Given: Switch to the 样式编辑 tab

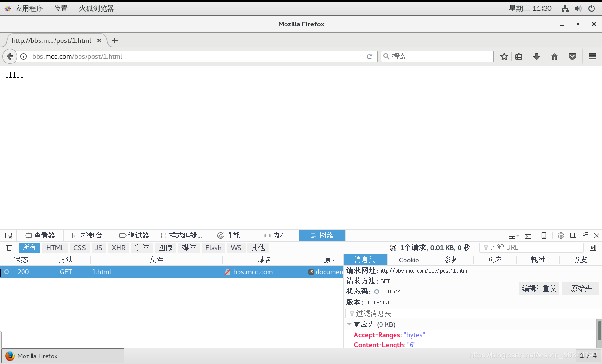Looking at the screenshot, I should click(182, 236).
